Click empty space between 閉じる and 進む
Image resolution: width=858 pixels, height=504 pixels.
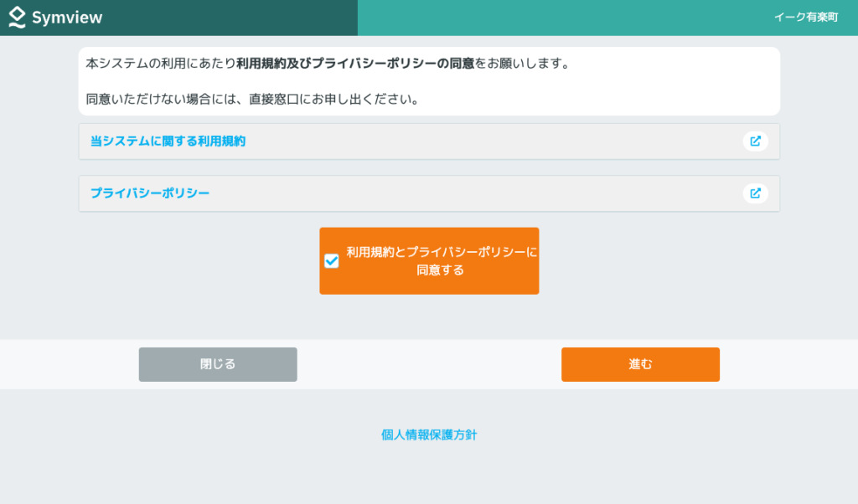click(x=429, y=364)
